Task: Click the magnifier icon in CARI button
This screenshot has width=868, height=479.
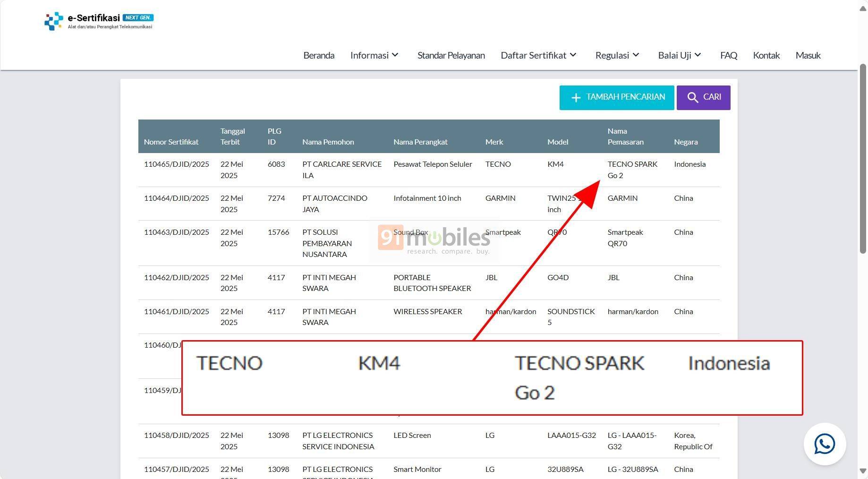Action: coord(693,97)
